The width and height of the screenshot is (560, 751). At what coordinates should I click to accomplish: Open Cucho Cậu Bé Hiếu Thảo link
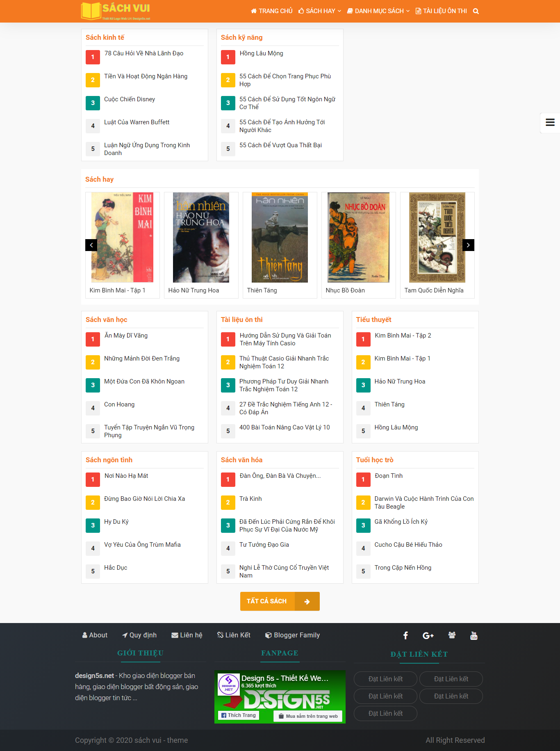(408, 545)
